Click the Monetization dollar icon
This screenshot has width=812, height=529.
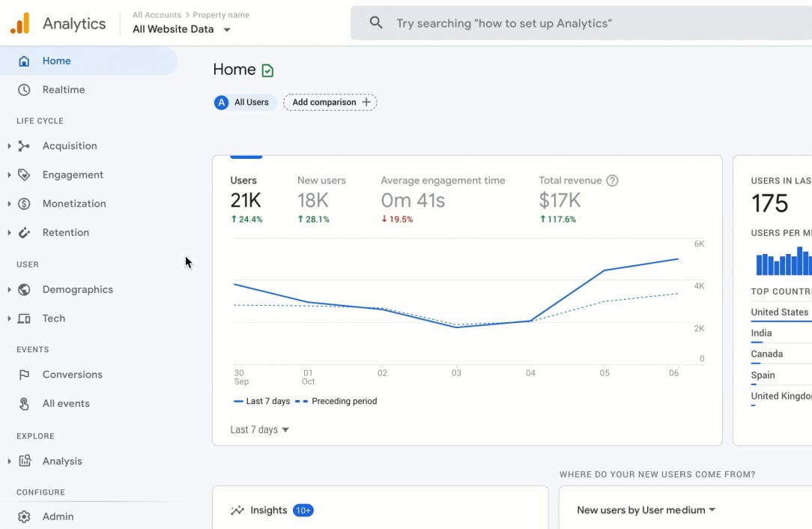[x=24, y=204]
